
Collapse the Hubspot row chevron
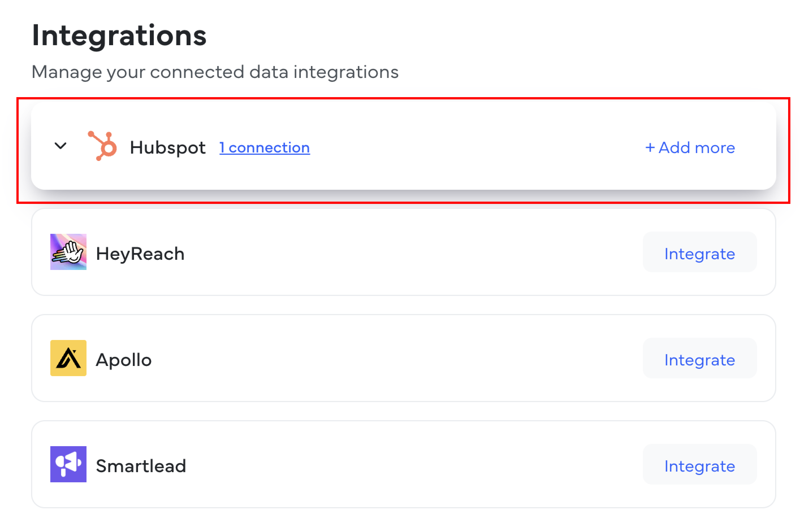[x=60, y=146]
